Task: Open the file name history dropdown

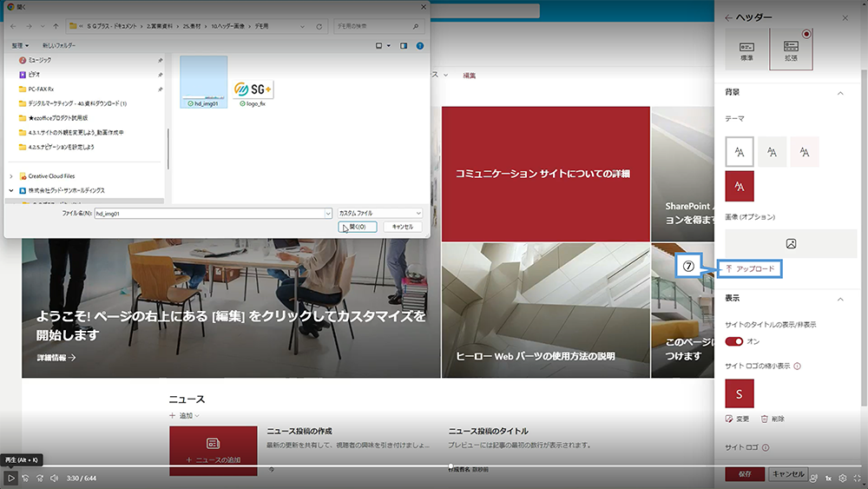Action: 328,213
